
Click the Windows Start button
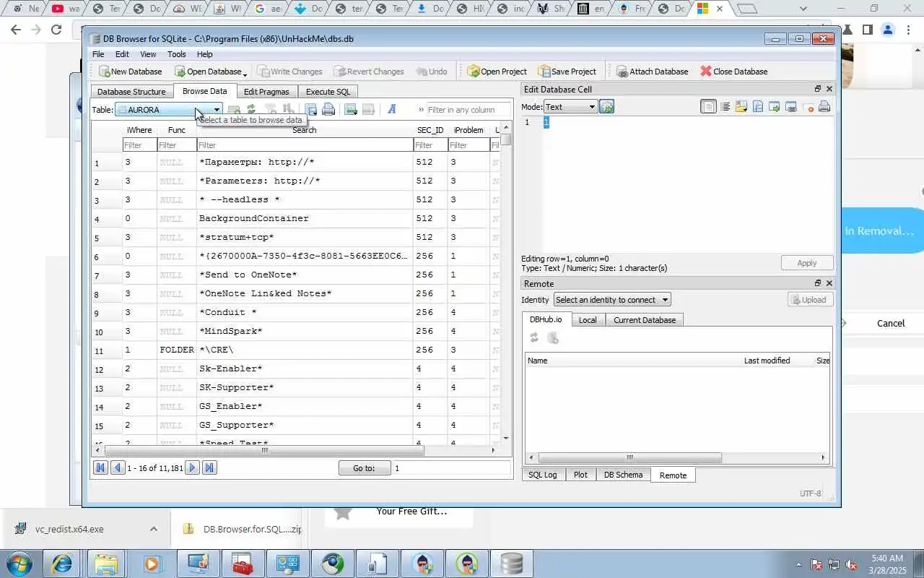[18, 564]
